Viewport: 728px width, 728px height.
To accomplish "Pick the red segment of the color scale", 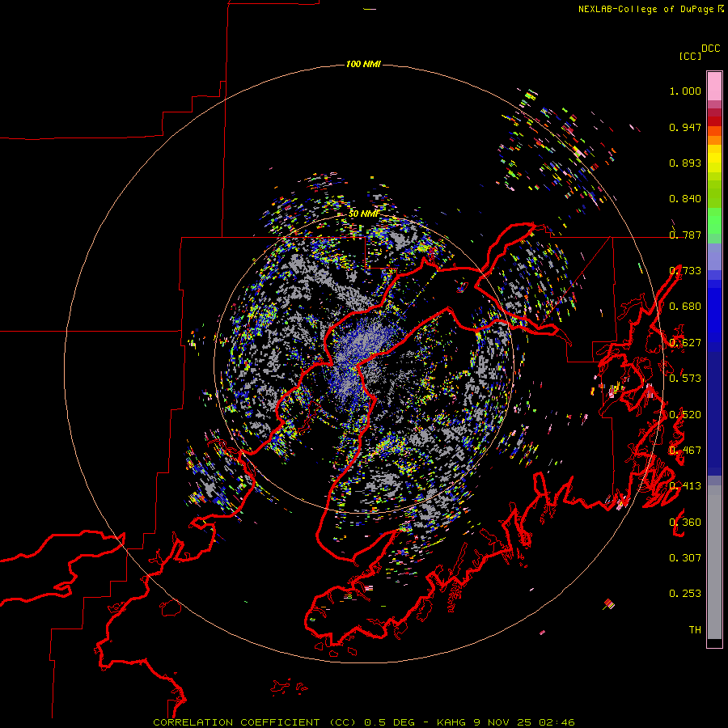I will coord(714,121).
